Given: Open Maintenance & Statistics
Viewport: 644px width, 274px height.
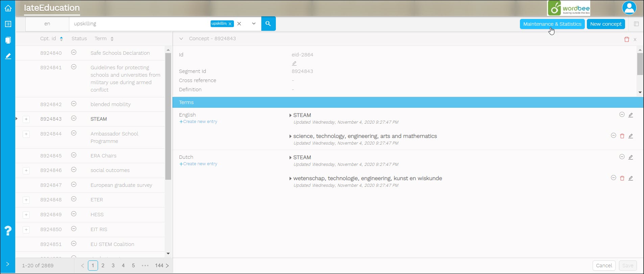Looking at the screenshot, I should point(552,24).
